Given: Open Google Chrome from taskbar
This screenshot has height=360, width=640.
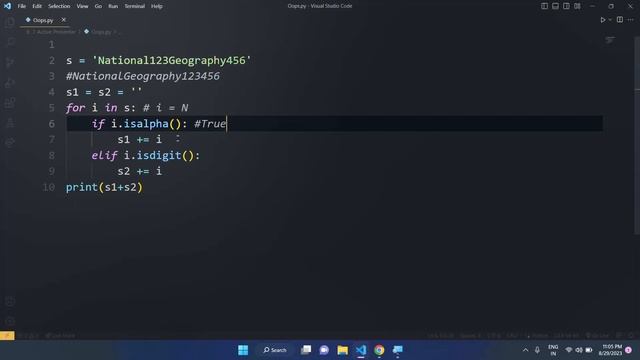Looking at the screenshot, I should pyautogui.click(x=379, y=350).
